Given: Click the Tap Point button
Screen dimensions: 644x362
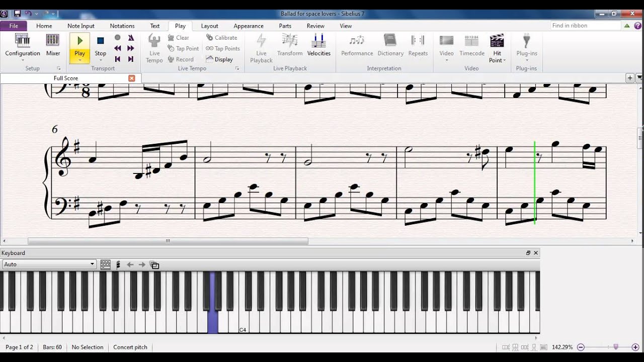Looking at the screenshot, I should pos(183,48).
